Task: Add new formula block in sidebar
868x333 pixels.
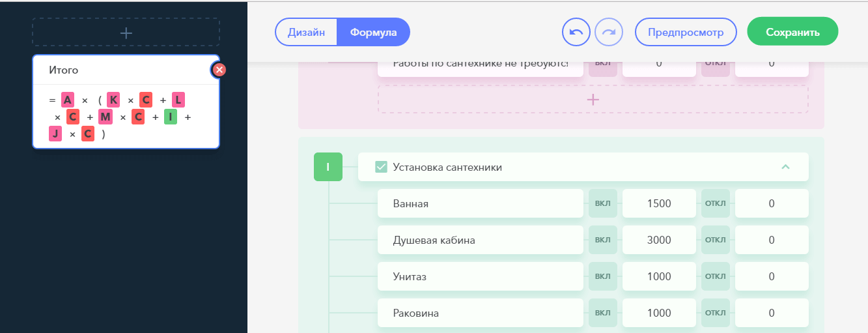Action: pyautogui.click(x=126, y=33)
